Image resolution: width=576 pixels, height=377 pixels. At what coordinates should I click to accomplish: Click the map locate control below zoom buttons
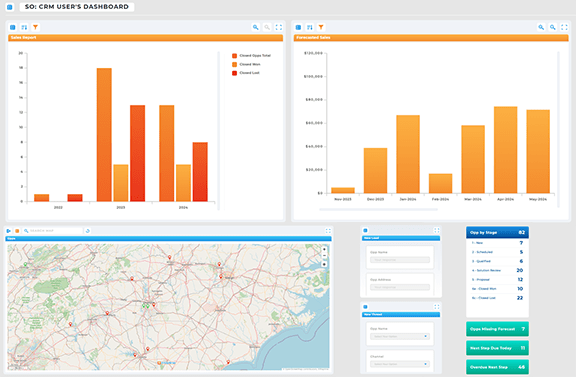(324, 264)
